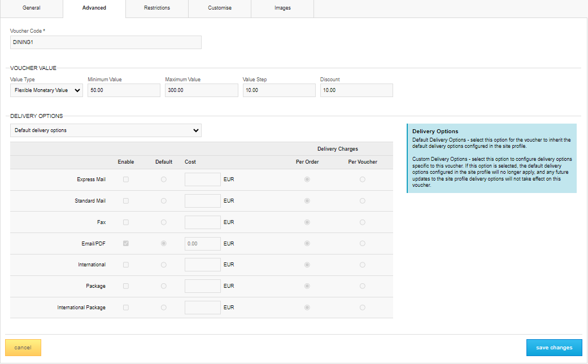The image size is (588, 364).
Task: Click the International cost field
Action: (203, 265)
